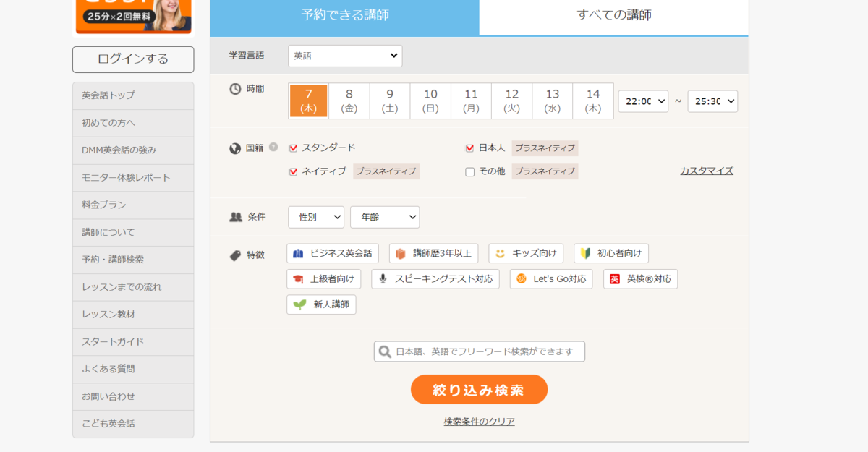Select date 9 (土)
Image resolution: width=868 pixels, height=452 pixels.
point(390,101)
